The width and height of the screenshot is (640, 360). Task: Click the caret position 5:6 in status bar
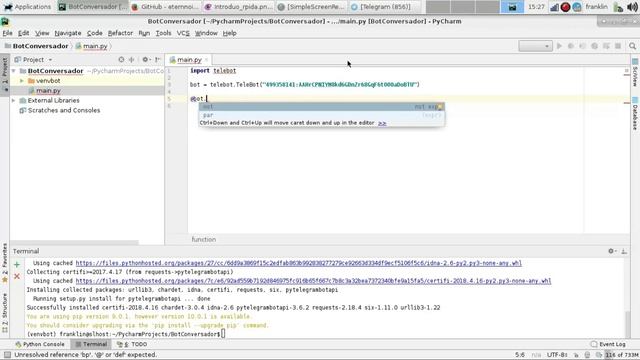click(520, 355)
